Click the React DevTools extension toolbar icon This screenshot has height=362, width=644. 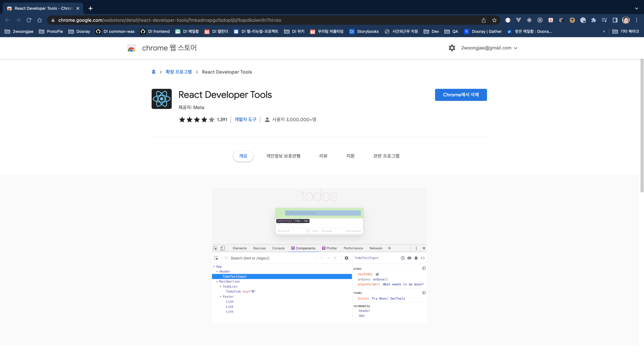point(529,20)
